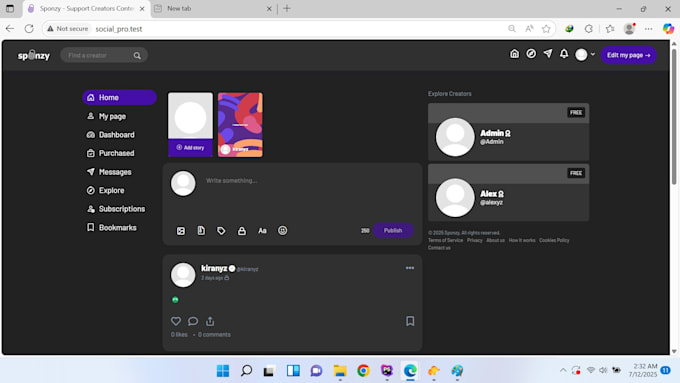The width and height of the screenshot is (680, 383).
Task: Select Home in the sidebar menu
Action: tap(119, 98)
